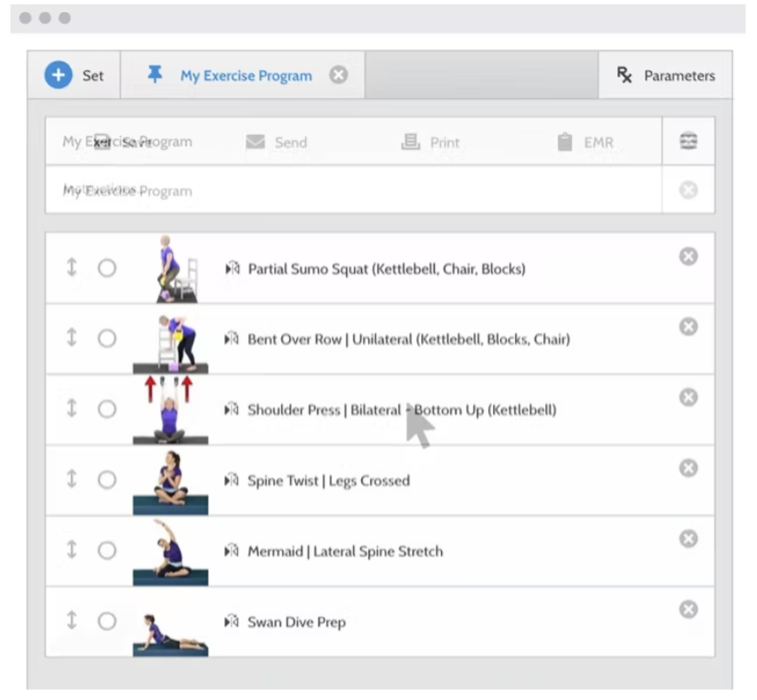The width and height of the screenshot is (757, 700).
Task: Click the blue plus Set icon
Action: pyautogui.click(x=58, y=75)
